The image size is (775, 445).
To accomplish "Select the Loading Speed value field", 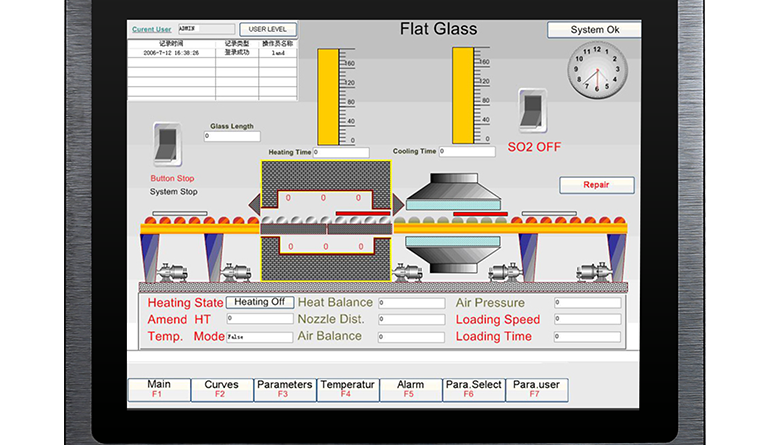I will tap(586, 320).
